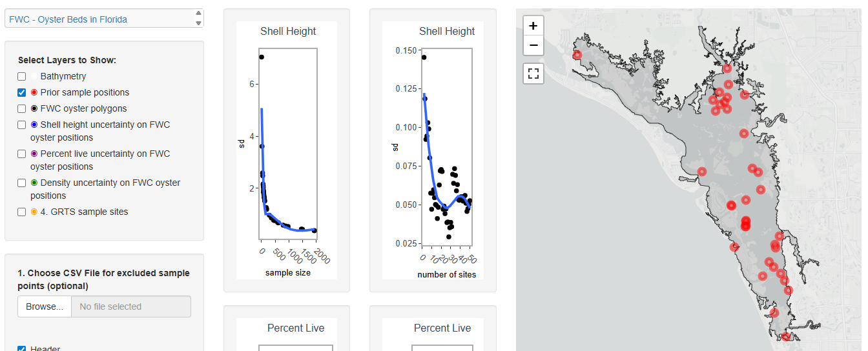
Task: Click the purple Percent live uncertainty legend dot
Action: [34, 154]
